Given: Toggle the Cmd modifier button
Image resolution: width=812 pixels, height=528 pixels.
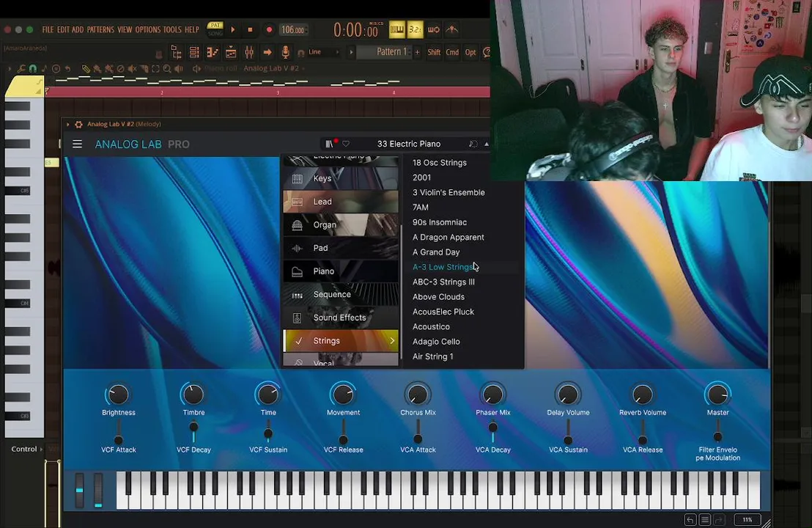Looking at the screenshot, I should click(x=452, y=52).
